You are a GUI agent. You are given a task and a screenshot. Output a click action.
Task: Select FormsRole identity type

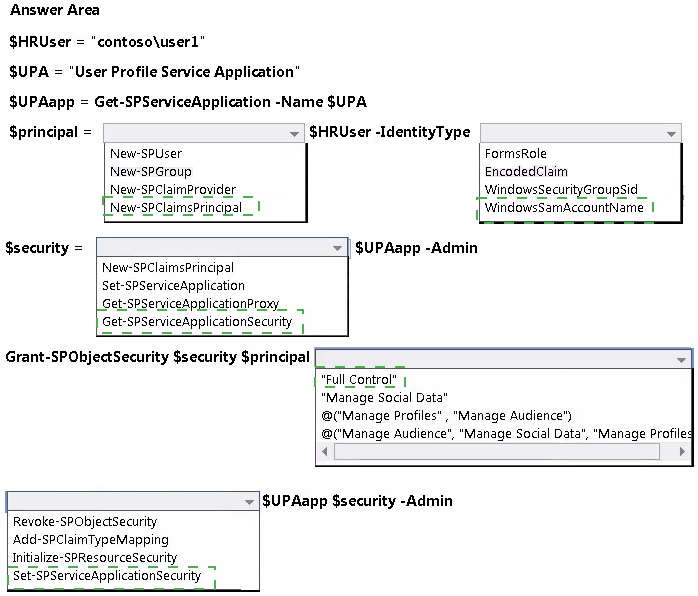515,154
